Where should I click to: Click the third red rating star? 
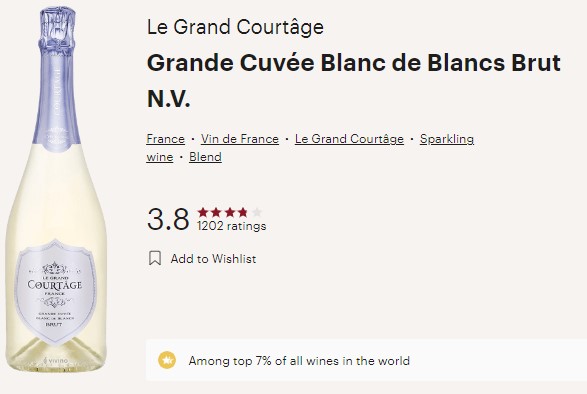pos(230,212)
